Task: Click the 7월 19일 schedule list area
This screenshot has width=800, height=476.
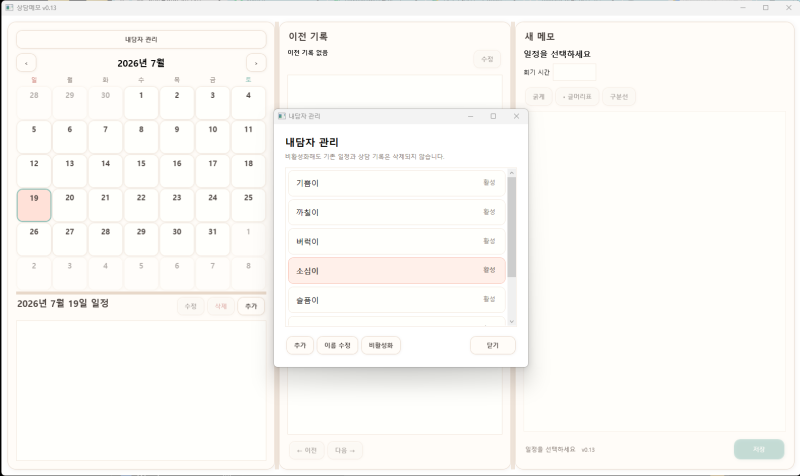Action: (141, 390)
